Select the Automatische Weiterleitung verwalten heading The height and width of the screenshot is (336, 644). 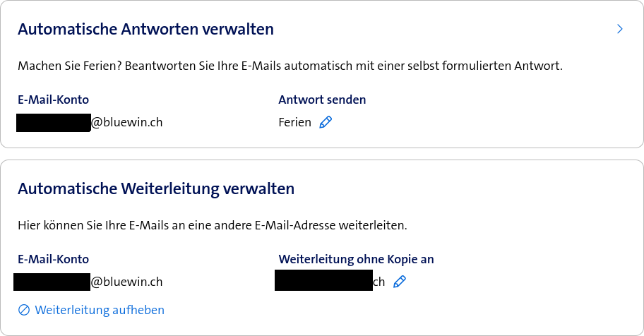click(x=156, y=188)
